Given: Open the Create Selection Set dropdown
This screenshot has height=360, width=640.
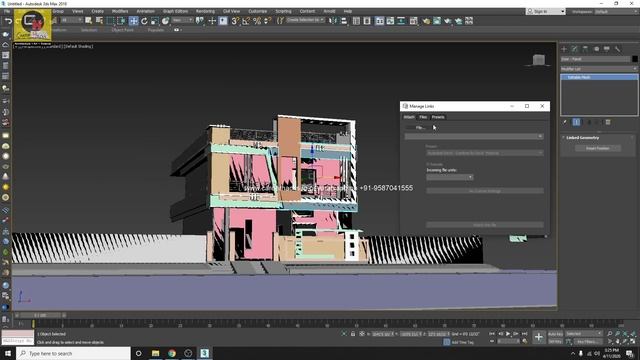Looking at the screenshot, I should click(305, 20).
